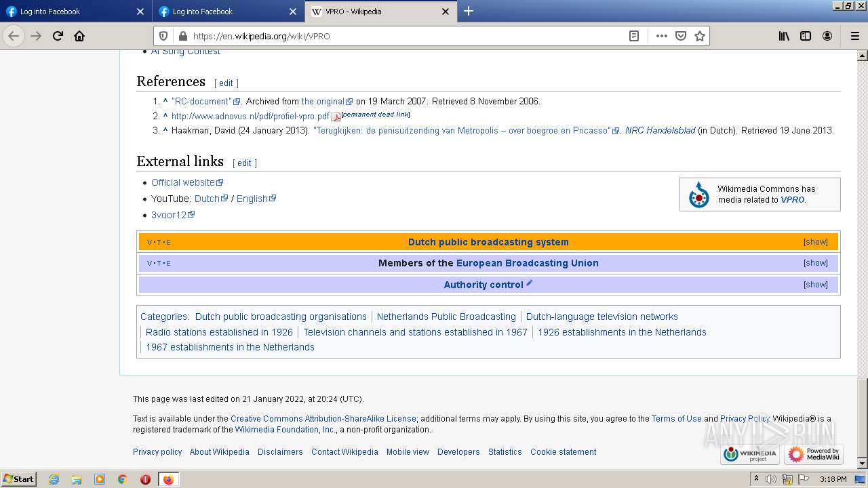Edit the References section
868x488 pixels.
[x=226, y=83]
